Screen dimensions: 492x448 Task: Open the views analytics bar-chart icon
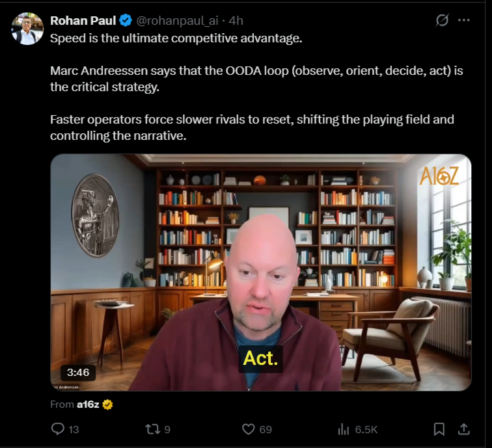click(x=343, y=429)
